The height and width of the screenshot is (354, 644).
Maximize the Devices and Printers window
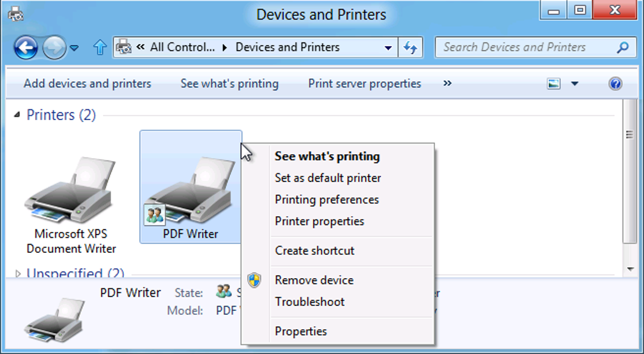[580, 10]
